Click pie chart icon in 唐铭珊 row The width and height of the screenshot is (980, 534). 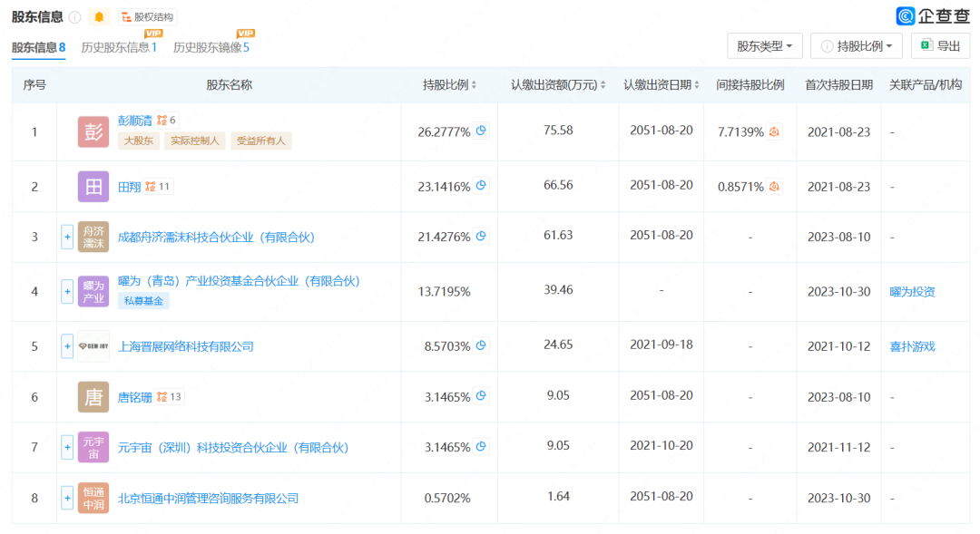481,395
